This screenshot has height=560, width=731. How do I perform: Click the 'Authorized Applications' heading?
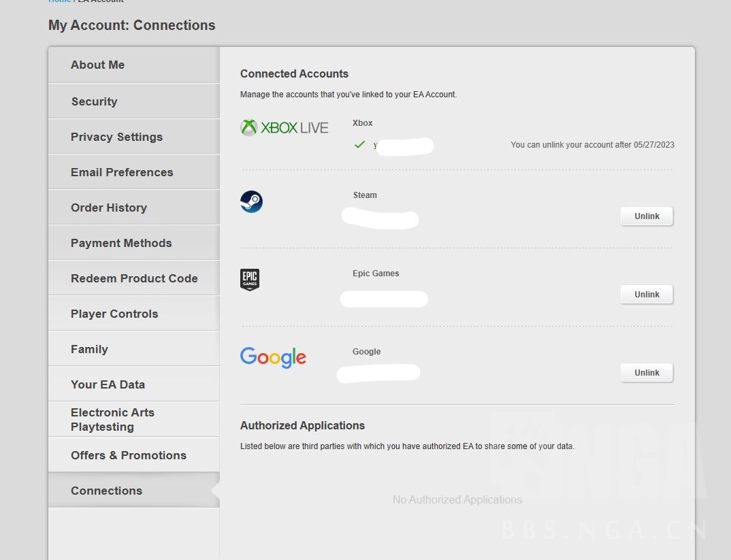[302, 425]
